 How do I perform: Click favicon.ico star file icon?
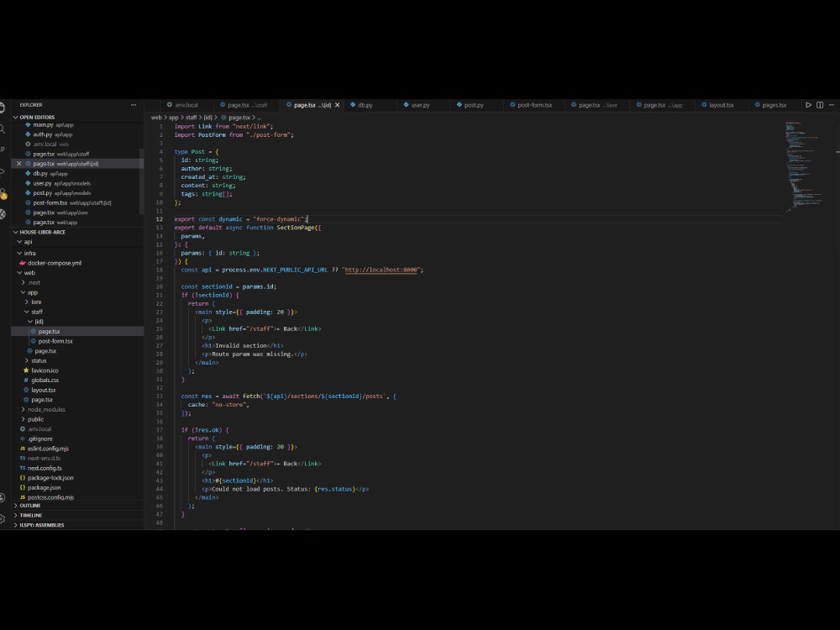pos(26,370)
